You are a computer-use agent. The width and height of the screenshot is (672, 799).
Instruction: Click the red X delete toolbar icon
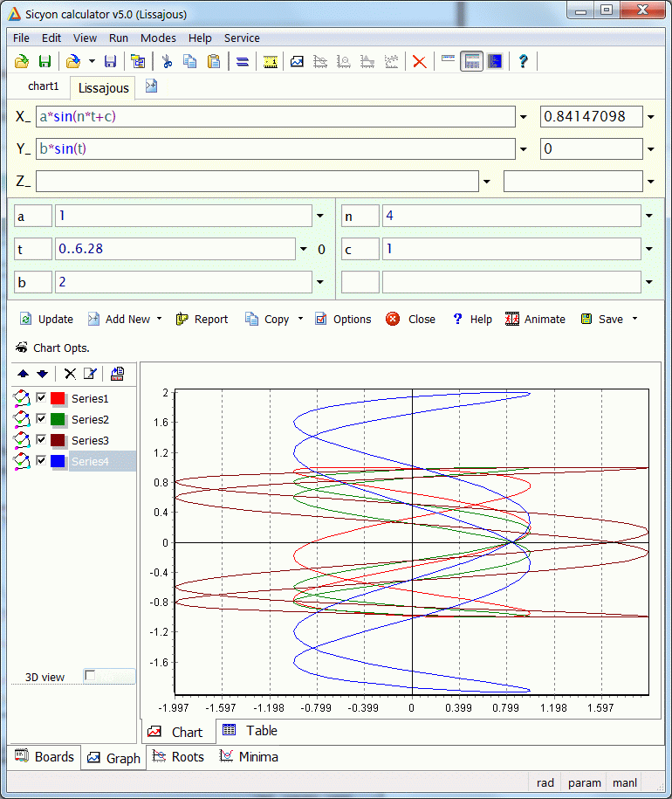click(420, 62)
